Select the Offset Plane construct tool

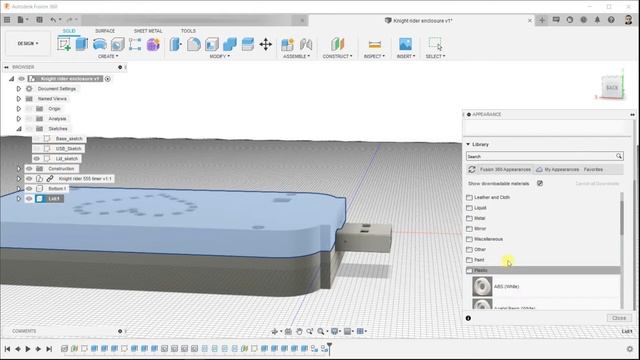tap(338, 44)
